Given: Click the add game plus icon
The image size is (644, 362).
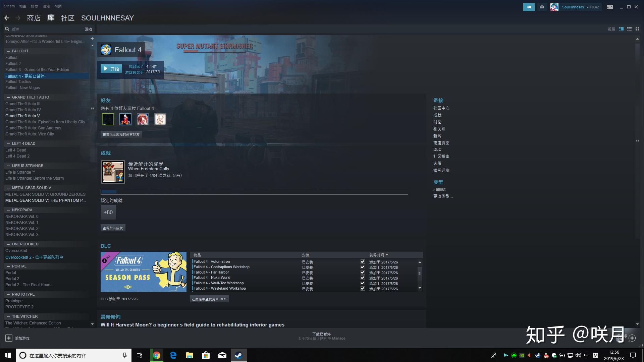Looking at the screenshot, I should coord(9,338).
